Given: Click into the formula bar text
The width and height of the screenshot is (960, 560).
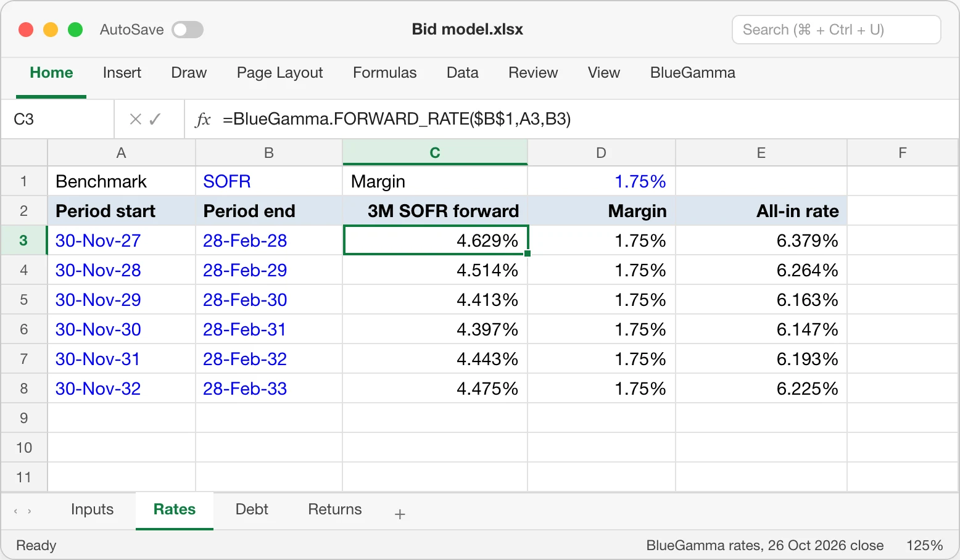Looking at the screenshot, I should (397, 119).
